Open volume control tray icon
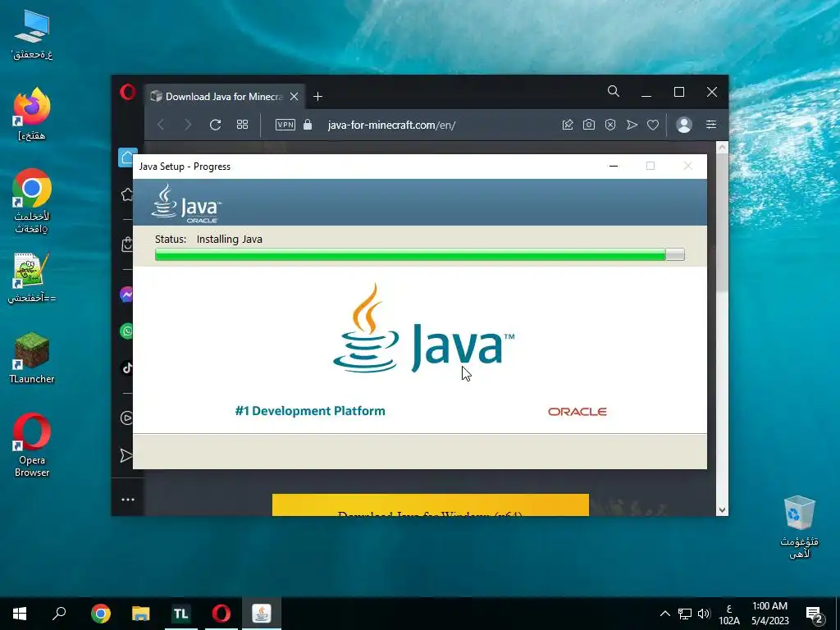This screenshot has height=630, width=840. point(704,614)
